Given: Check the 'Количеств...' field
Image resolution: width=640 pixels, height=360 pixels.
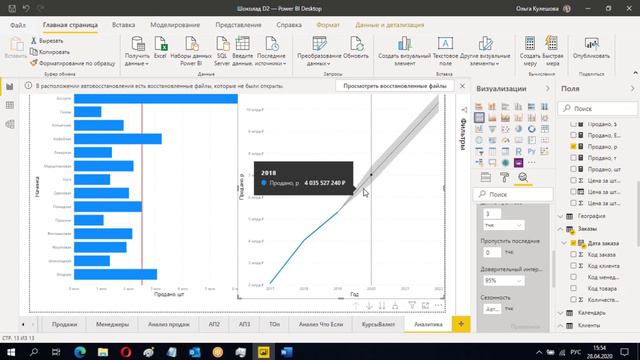Looking at the screenshot, I should pyautogui.click(x=573, y=300).
